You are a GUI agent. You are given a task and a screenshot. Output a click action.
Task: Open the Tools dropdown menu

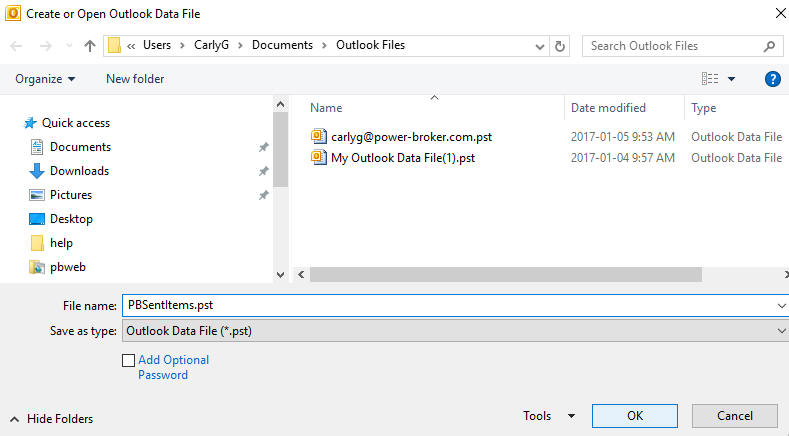(548, 416)
